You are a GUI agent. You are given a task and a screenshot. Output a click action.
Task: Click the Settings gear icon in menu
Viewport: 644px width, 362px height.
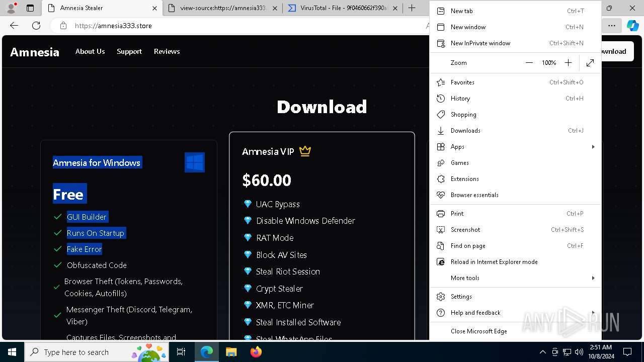point(441,297)
